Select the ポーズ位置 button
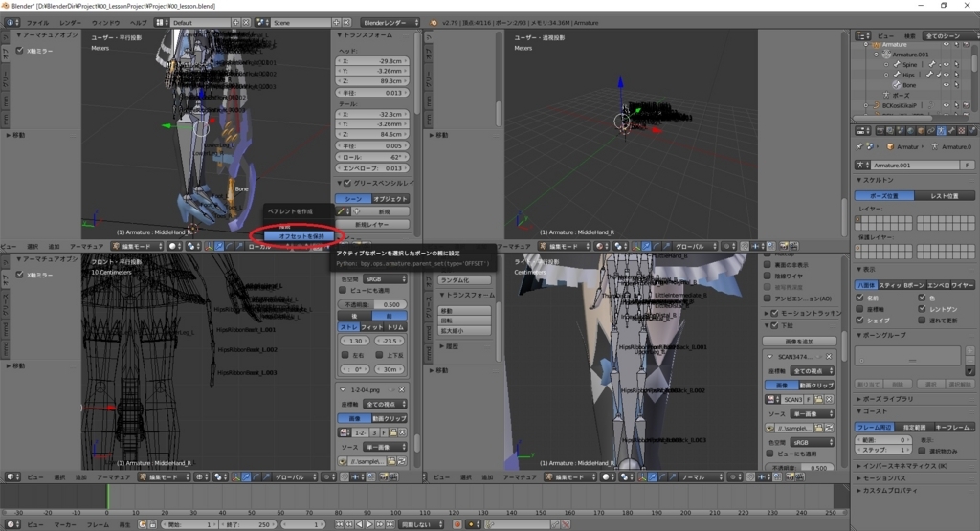 click(884, 195)
